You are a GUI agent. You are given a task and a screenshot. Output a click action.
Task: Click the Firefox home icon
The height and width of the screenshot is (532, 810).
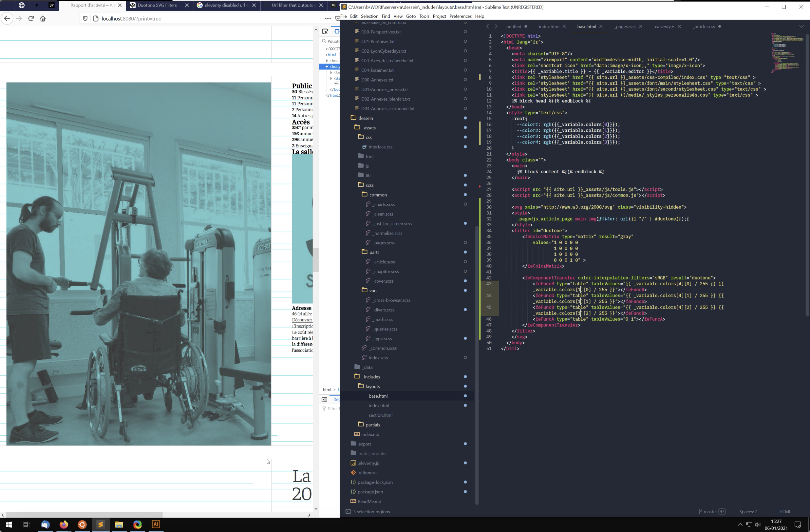coord(43,19)
